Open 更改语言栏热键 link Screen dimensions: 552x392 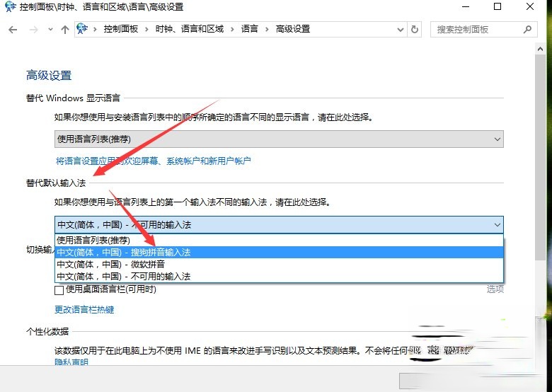[84, 310]
